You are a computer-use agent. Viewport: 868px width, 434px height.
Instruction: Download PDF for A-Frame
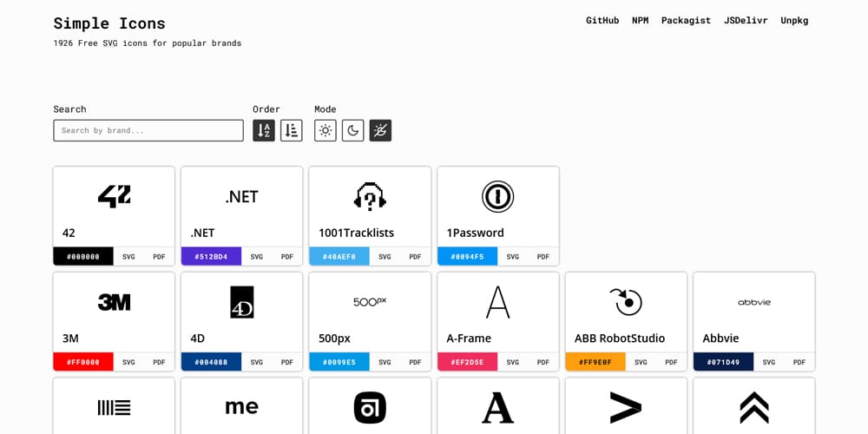543,362
